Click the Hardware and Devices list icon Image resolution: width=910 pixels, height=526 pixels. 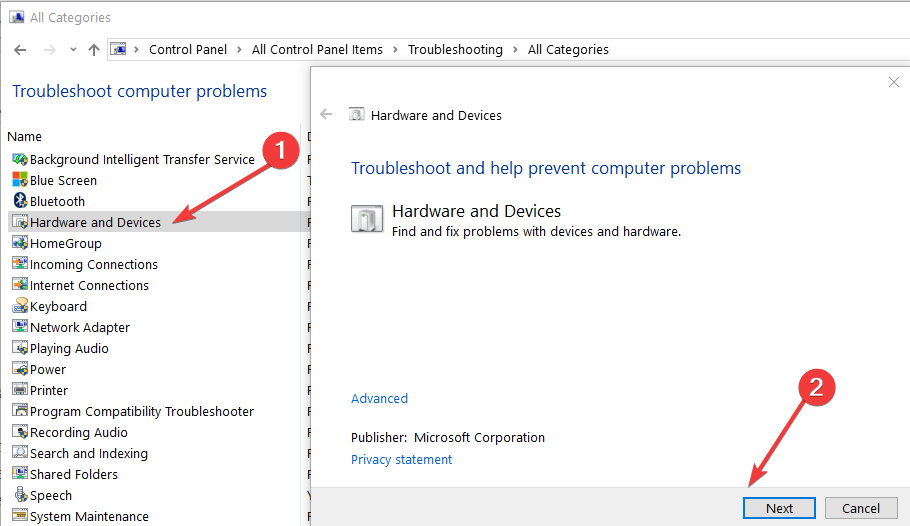20,222
